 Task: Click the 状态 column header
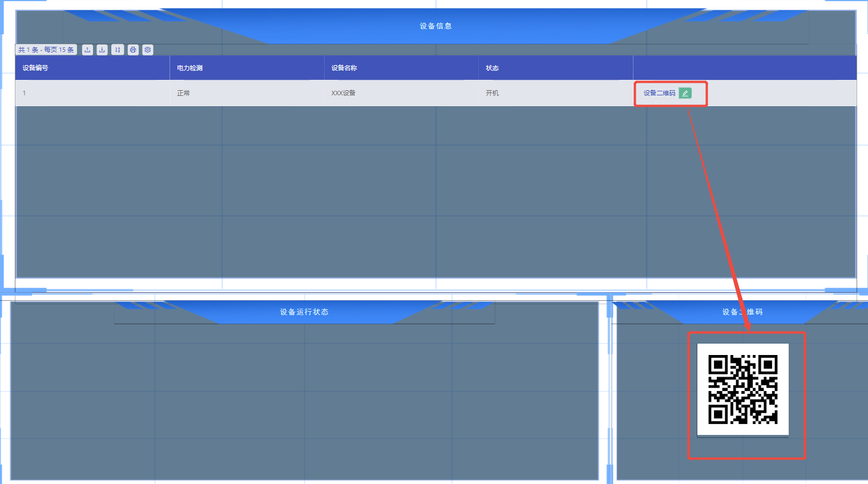coord(556,68)
